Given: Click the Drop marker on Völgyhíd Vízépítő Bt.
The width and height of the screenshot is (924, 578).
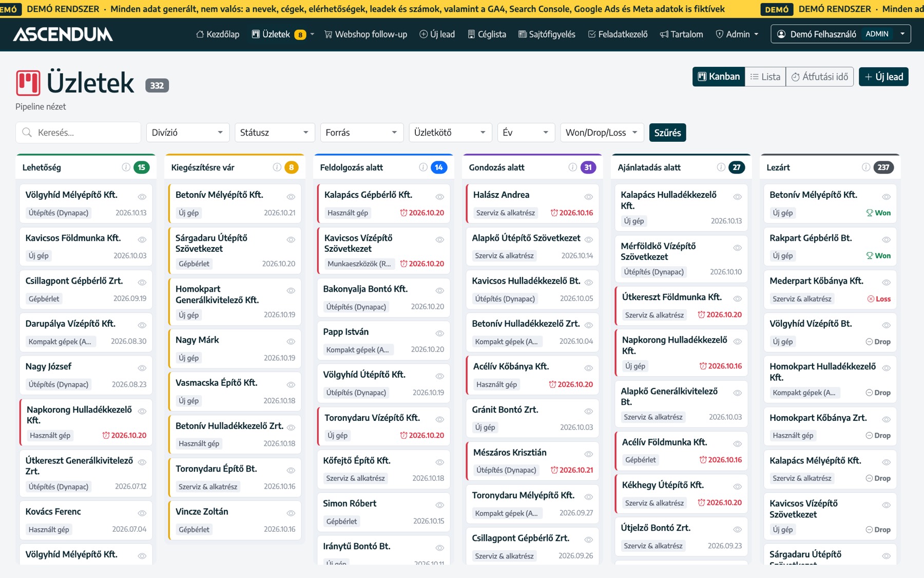Looking at the screenshot, I should 878,342.
